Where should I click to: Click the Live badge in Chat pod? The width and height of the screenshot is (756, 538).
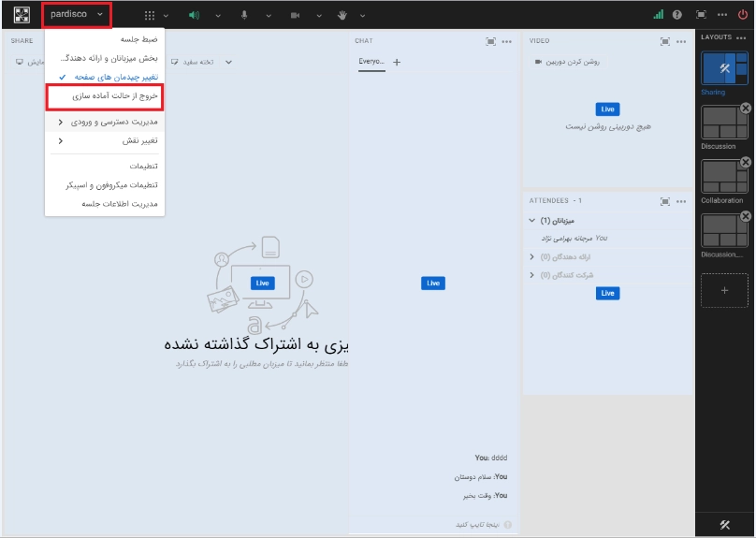coord(433,283)
